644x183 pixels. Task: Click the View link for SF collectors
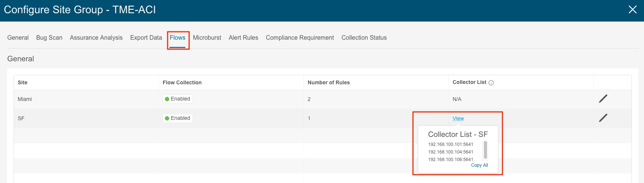[458, 118]
